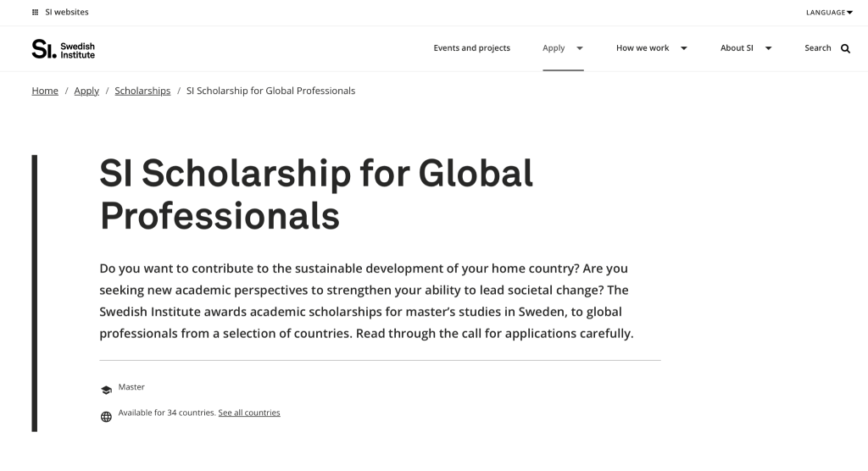Select How we work navigation item
This screenshot has width=868, height=471.
click(x=643, y=48)
